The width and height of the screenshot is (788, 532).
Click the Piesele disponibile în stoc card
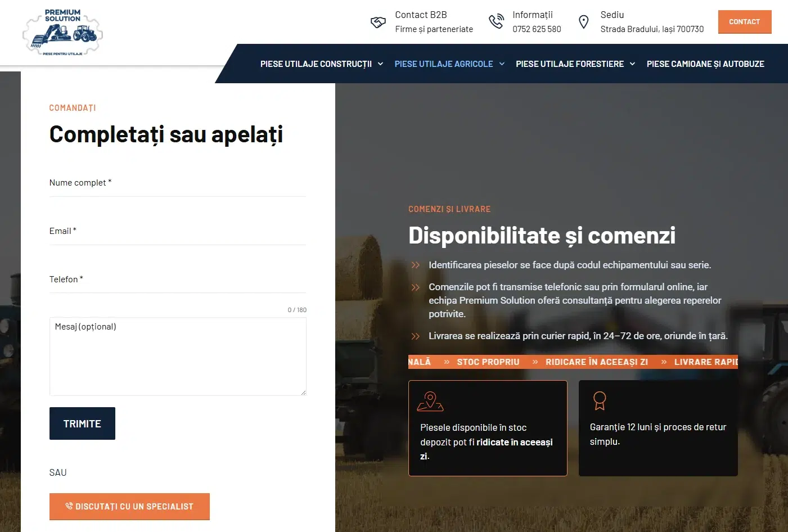(x=488, y=428)
